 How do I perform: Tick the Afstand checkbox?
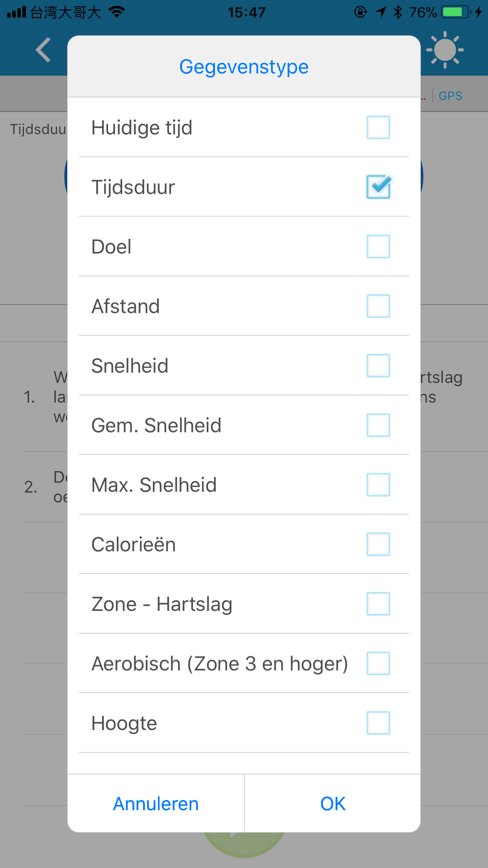click(378, 306)
